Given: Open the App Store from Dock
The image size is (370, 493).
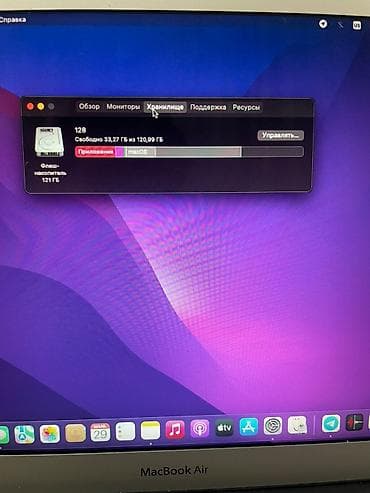Looking at the screenshot, I should (x=249, y=427).
